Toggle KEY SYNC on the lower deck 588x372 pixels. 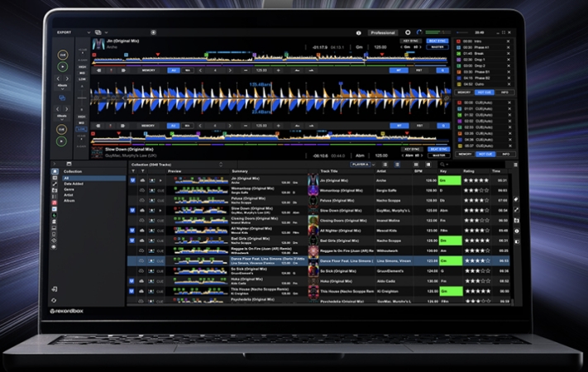coord(412,150)
